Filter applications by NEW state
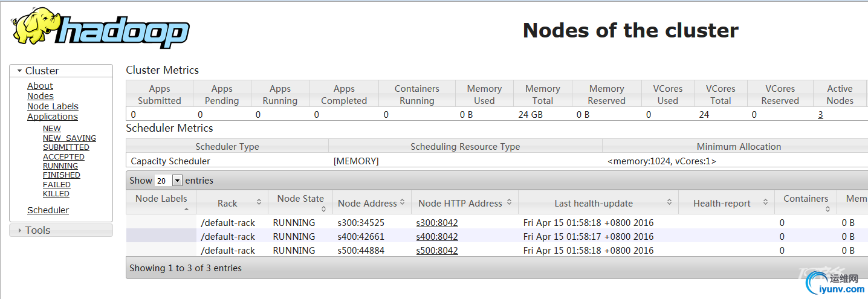Viewport: 868px width, 299px height. [52, 129]
